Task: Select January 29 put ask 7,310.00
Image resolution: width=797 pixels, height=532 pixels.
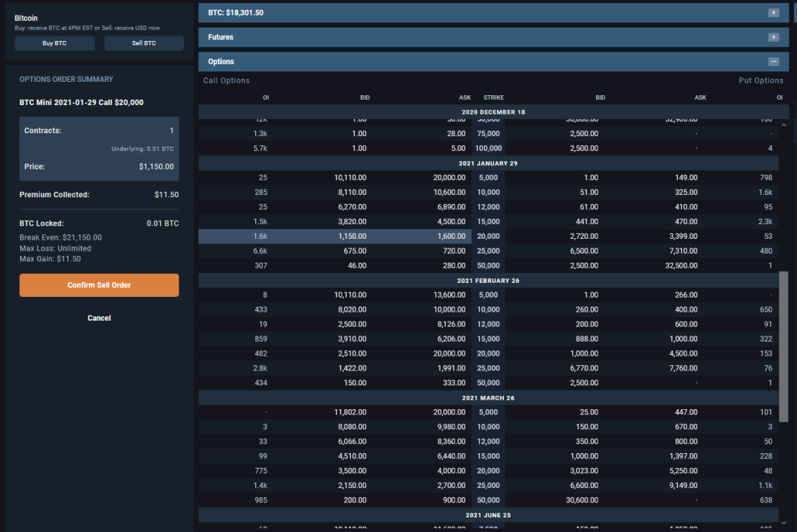Action: coord(683,251)
